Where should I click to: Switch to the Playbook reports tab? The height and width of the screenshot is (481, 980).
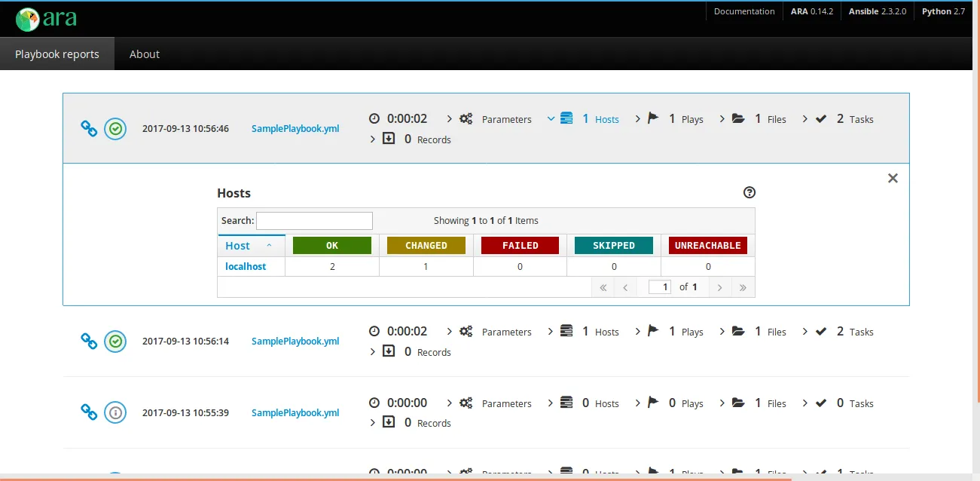coord(56,54)
